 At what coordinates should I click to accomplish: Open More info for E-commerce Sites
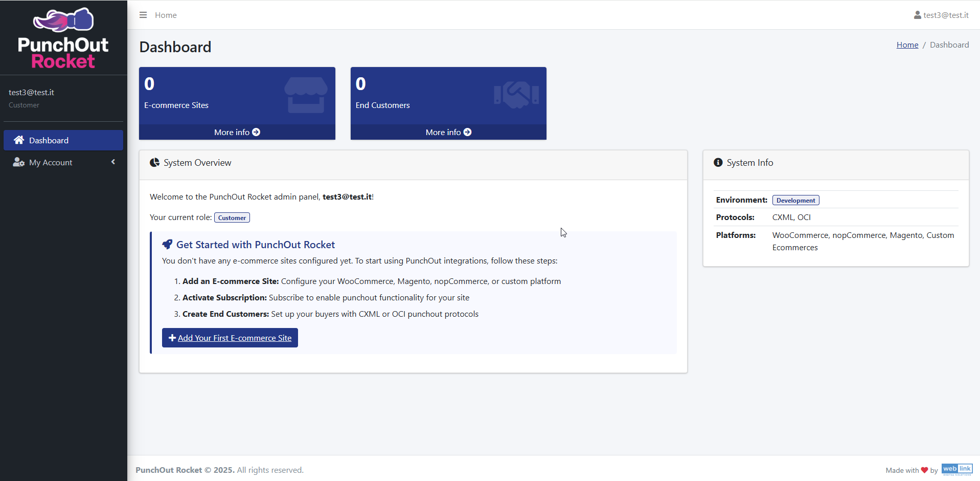(237, 132)
